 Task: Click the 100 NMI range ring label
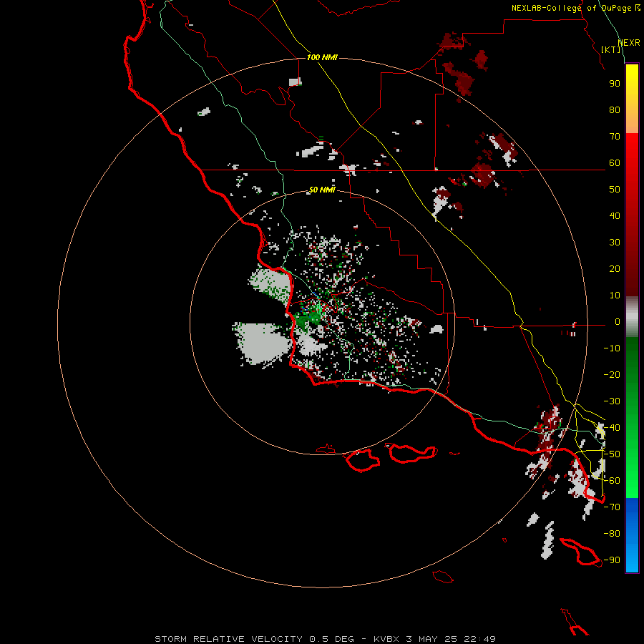[322, 57]
